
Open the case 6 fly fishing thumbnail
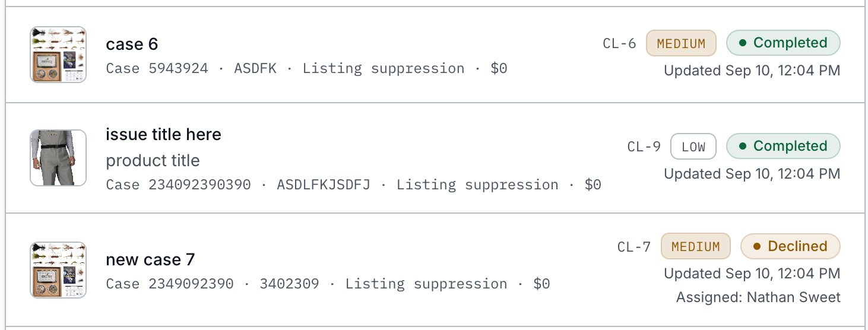[58, 55]
